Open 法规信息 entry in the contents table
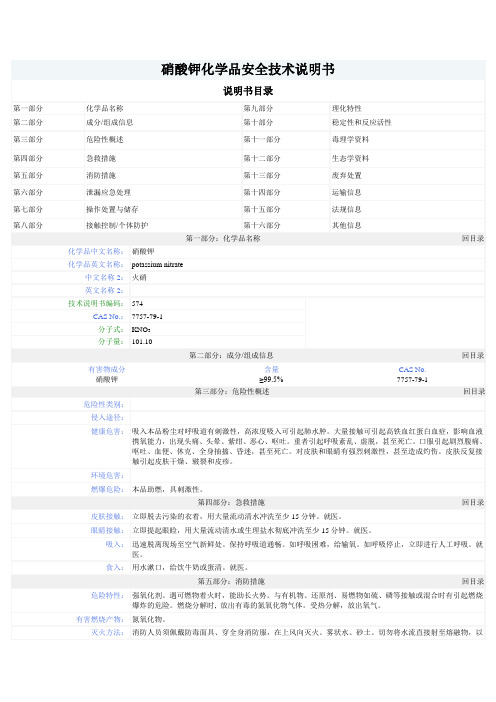Screen dimensions: 496x702 tap(346, 209)
